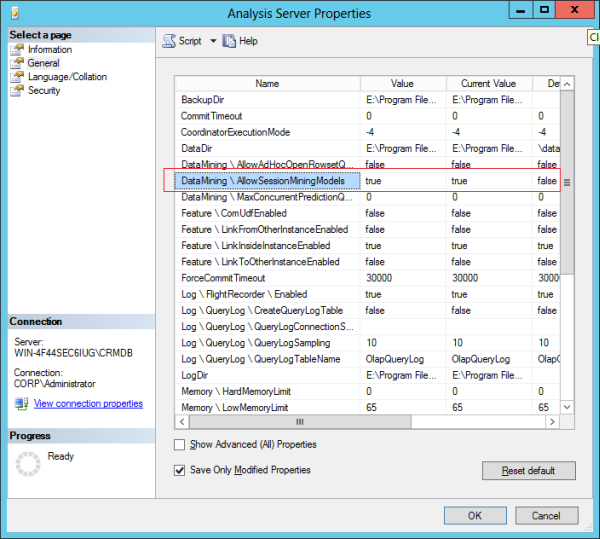Open the Language/Collation page
The height and width of the screenshot is (539, 600).
[x=67, y=77]
